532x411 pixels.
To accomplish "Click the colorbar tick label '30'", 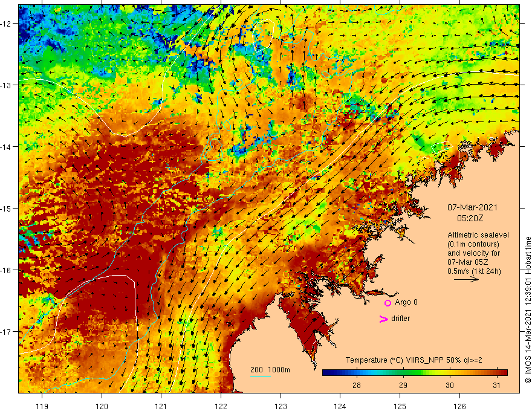I will [x=450, y=385].
